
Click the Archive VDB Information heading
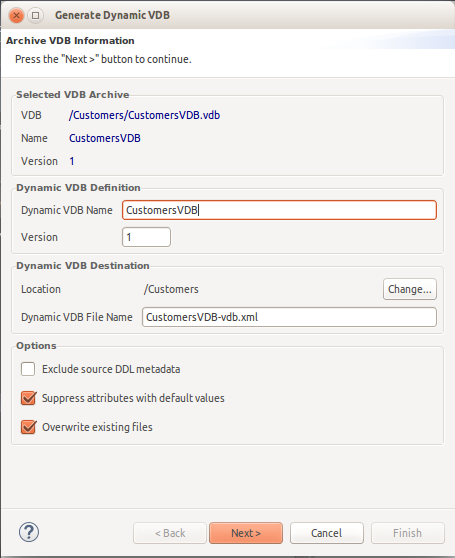click(70, 41)
